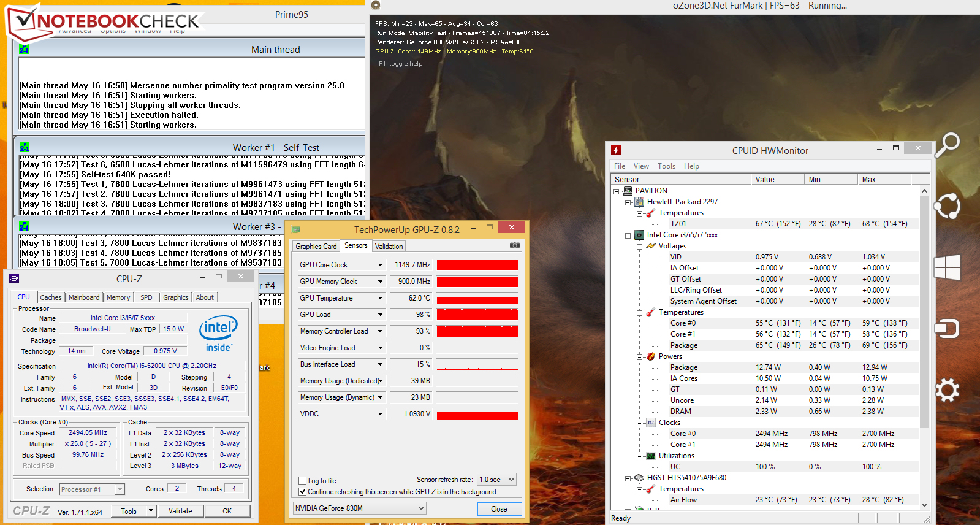Image resolution: width=980 pixels, height=525 pixels.
Task: Switch to the Mainboard tab in CPU-Z
Action: (x=84, y=297)
